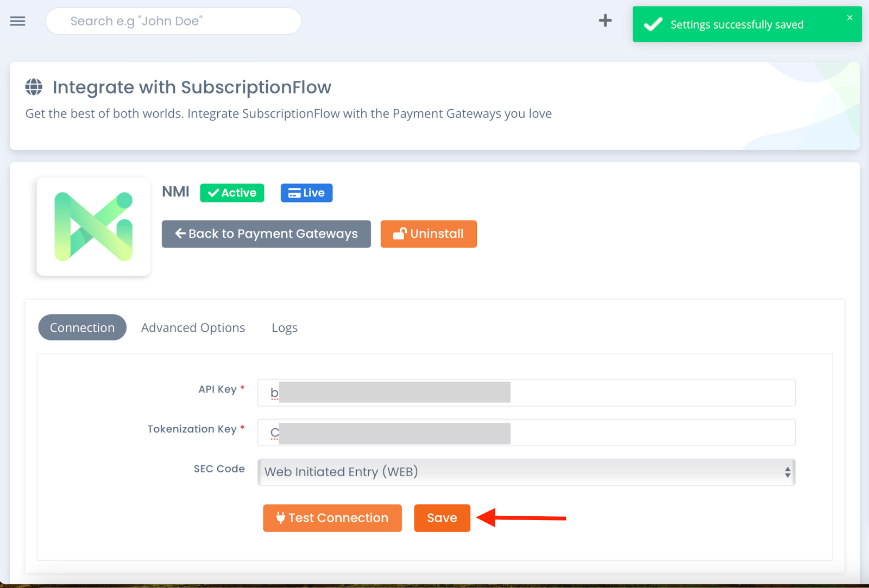Switch to the Advanced Options tab
Screen dimensions: 869x588
193,328
